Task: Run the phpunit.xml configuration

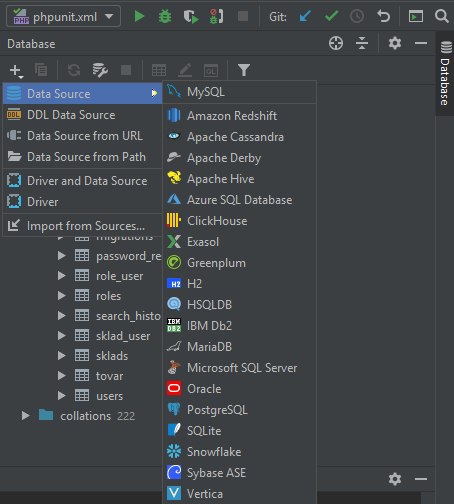Action: click(x=139, y=16)
